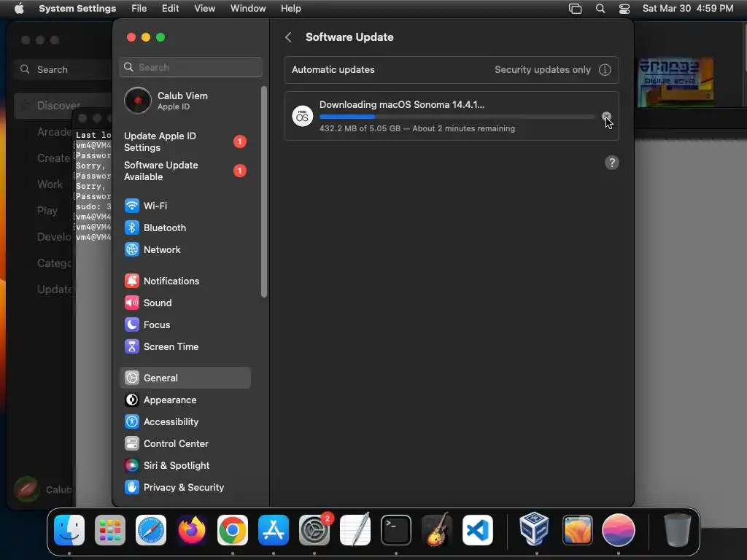Screen dimensions: 747x560
Task: Open App Store from the Dock
Action: click(x=274, y=530)
